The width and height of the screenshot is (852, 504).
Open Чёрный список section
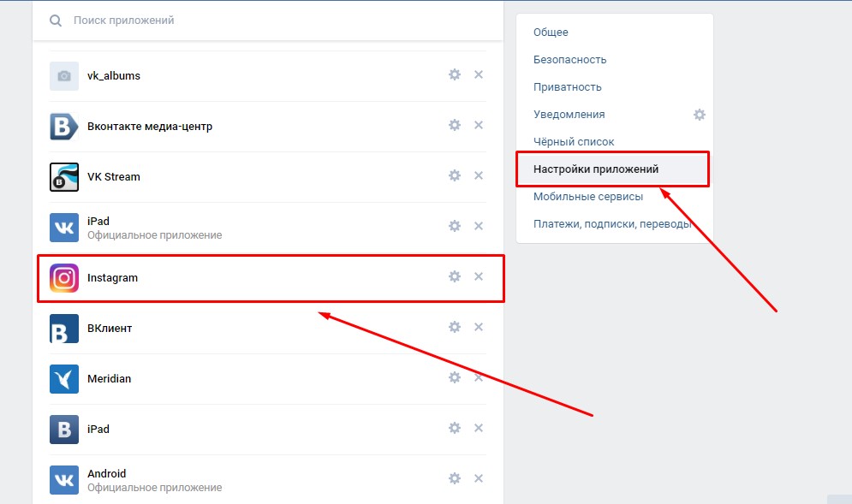point(573,142)
